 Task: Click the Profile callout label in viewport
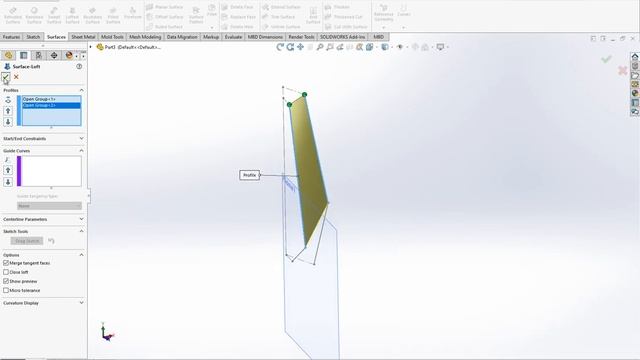pyautogui.click(x=249, y=175)
